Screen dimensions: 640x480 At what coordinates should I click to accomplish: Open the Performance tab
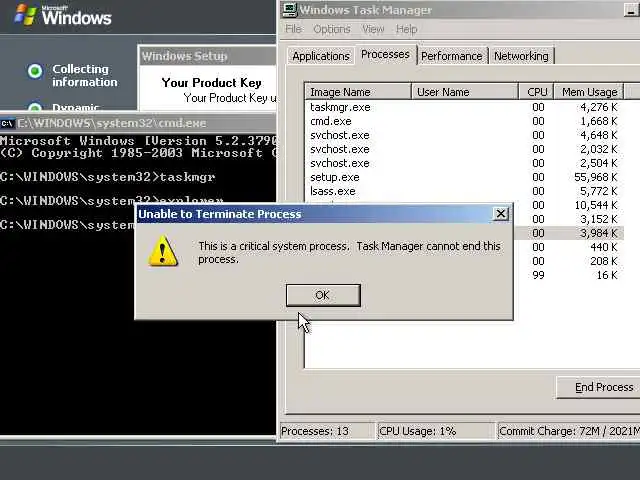coord(451,56)
